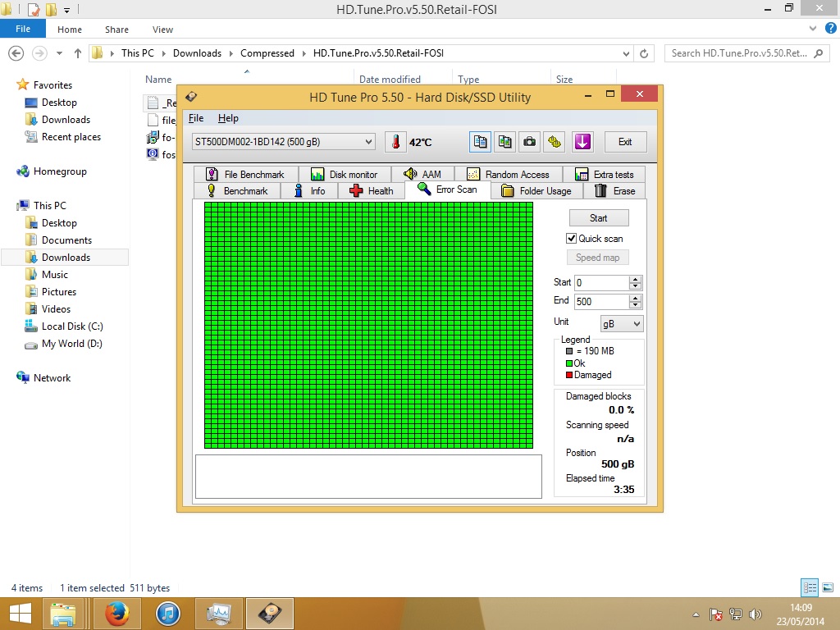Switch to the Benchmark tab
This screenshot has width=840, height=630.
click(237, 191)
